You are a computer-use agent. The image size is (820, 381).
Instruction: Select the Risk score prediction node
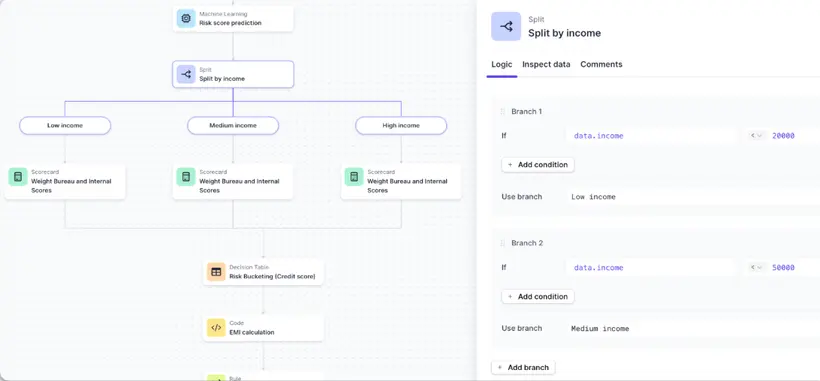point(233,19)
